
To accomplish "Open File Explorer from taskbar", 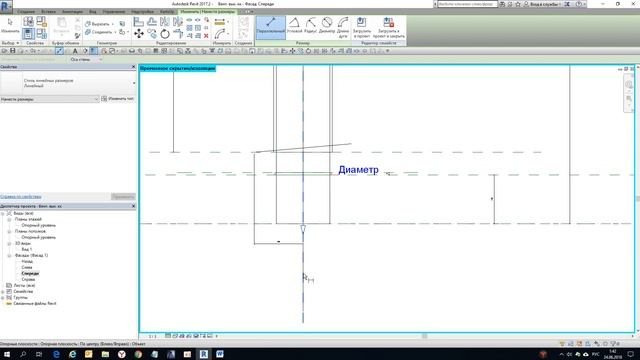I will pyautogui.click(x=105, y=354).
